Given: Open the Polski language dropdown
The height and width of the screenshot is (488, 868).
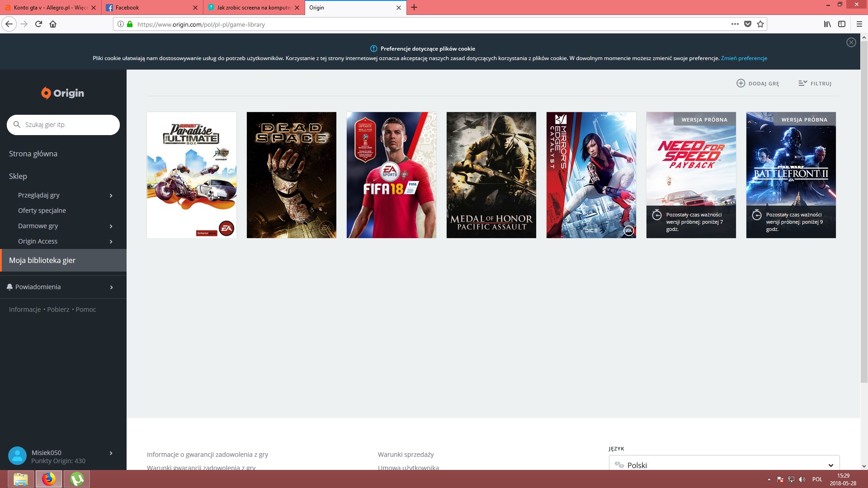Looking at the screenshot, I should click(x=724, y=465).
